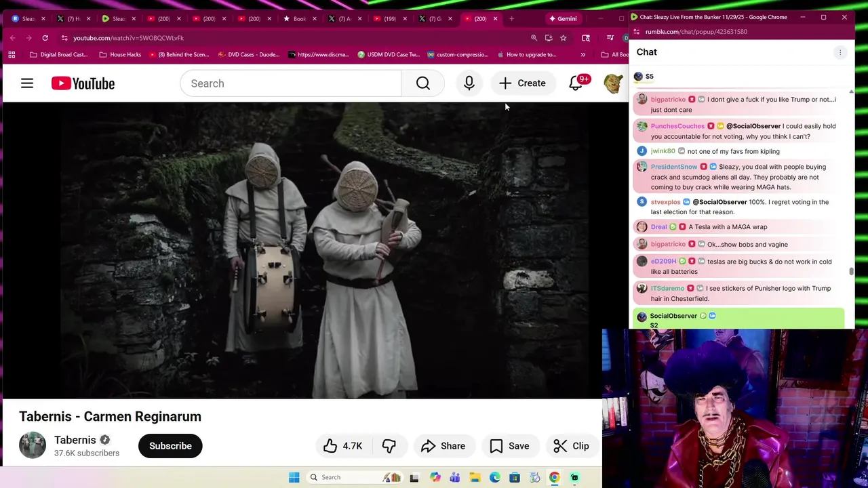Open the Chrome apps grid in bookmarks bar
The width and height of the screenshot is (868, 488).
(x=12, y=54)
